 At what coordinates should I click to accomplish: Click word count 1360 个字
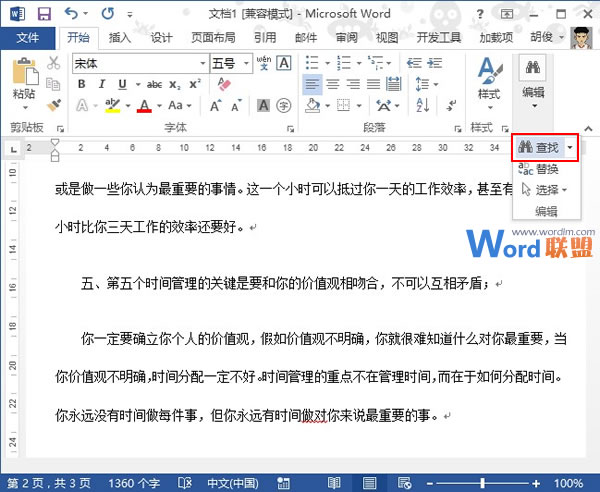click(134, 483)
